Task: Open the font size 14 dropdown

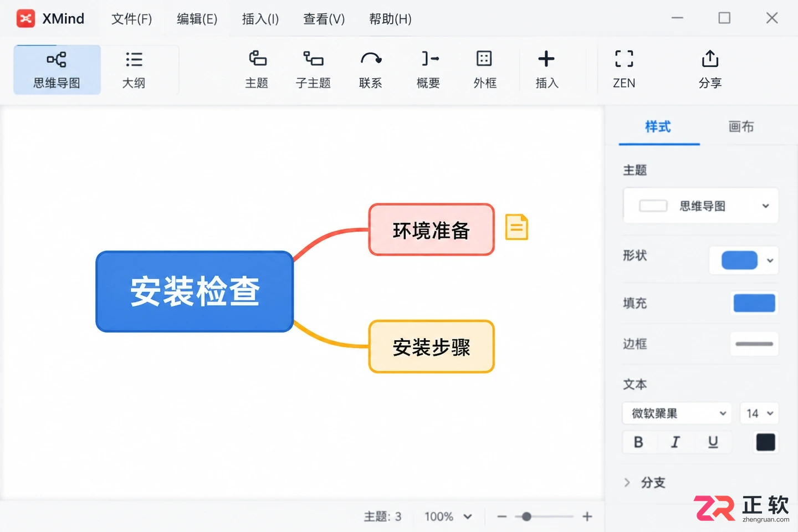Action: point(759,413)
